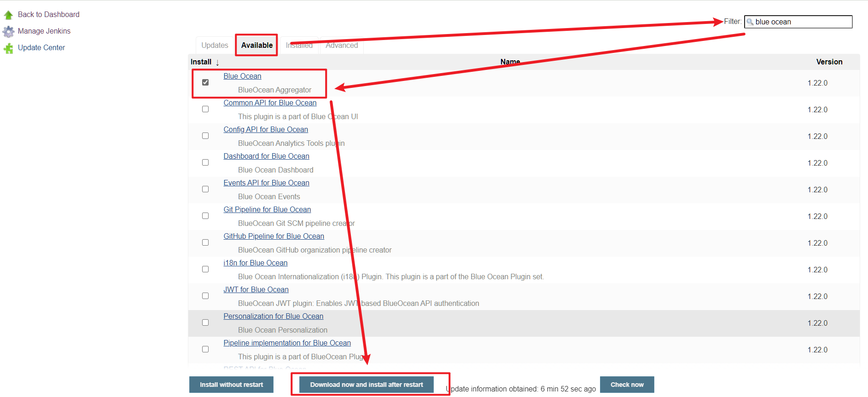Click the Install column header
Image resolution: width=868 pixels, height=397 pixels.
(201, 62)
